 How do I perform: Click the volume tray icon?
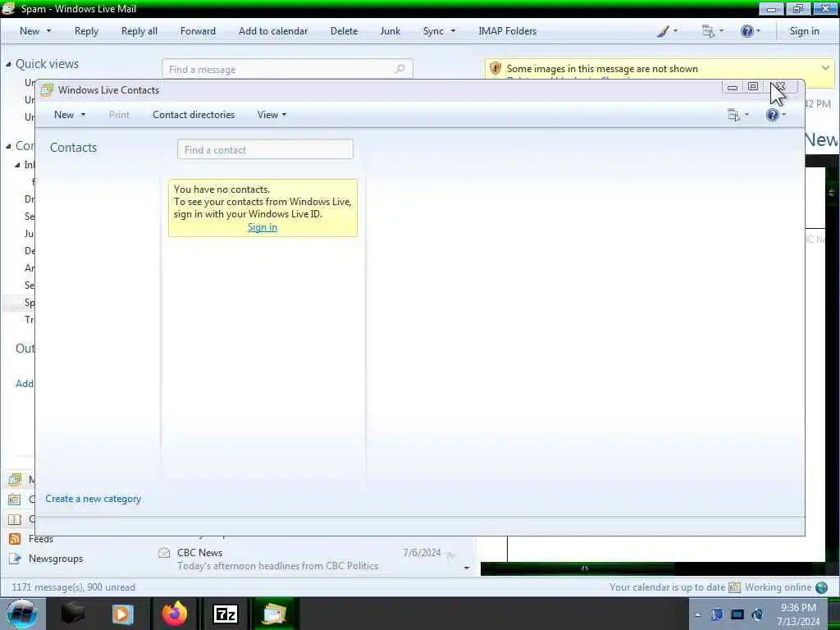coord(757,614)
